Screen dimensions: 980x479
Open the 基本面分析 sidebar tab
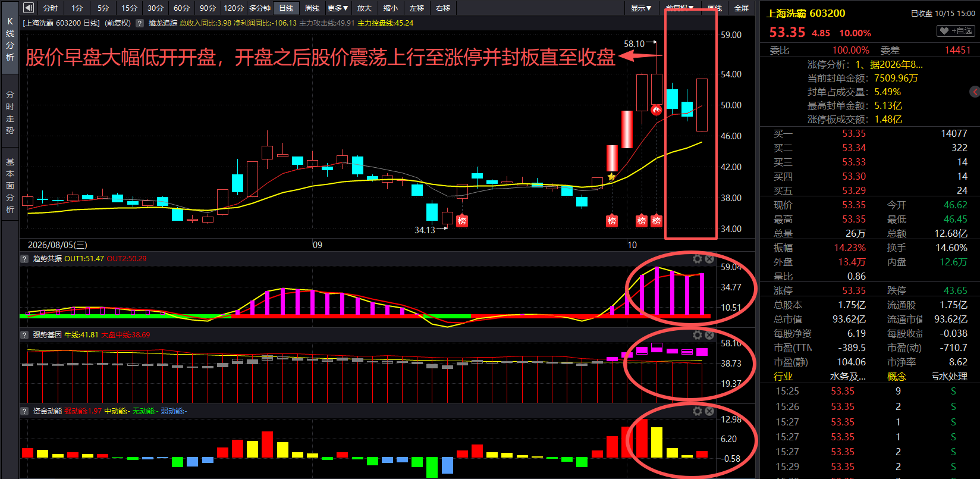tap(10, 186)
